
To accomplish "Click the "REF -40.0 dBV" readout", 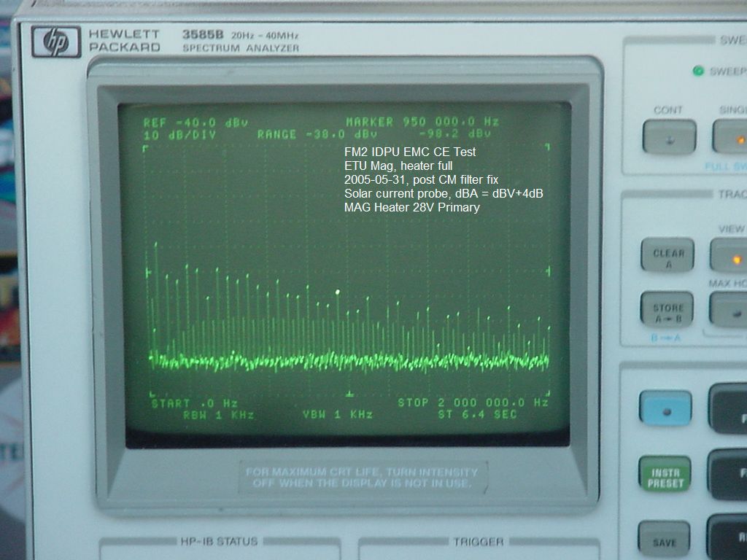I will pyautogui.click(x=196, y=122).
